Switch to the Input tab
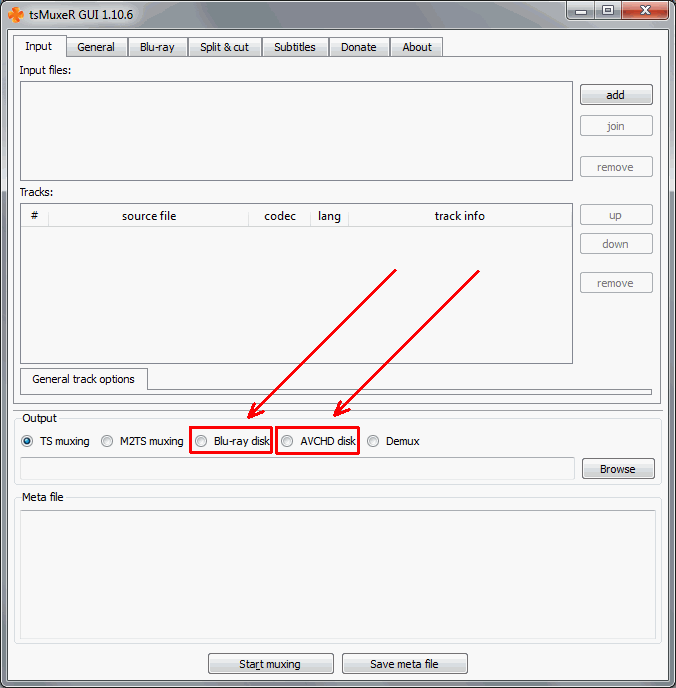Image resolution: width=676 pixels, height=688 pixels. coord(39,46)
